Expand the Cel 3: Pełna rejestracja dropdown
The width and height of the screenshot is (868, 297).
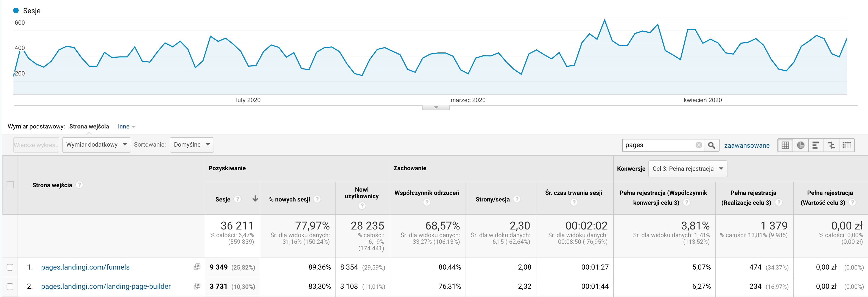pyautogui.click(x=687, y=169)
